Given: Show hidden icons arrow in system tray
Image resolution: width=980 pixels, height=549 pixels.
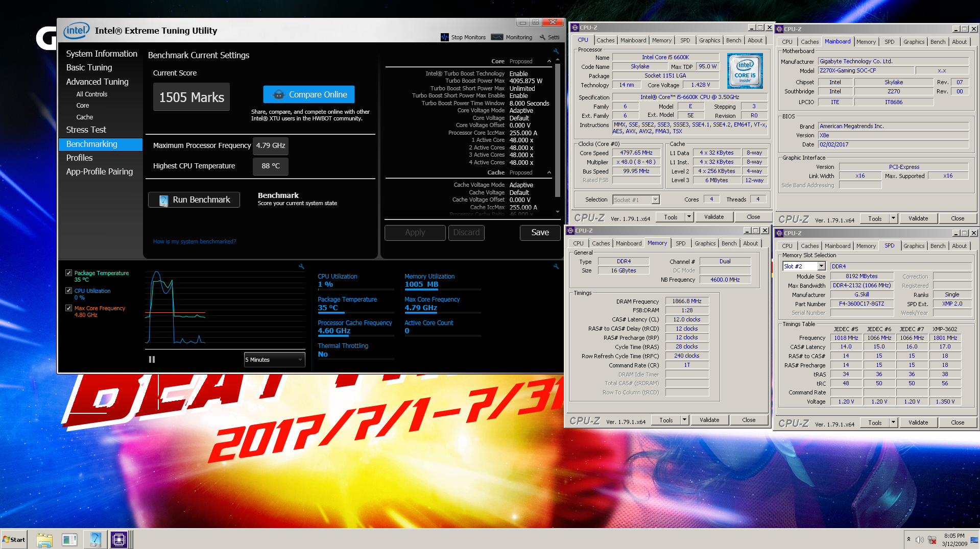Looking at the screenshot, I should [x=908, y=539].
